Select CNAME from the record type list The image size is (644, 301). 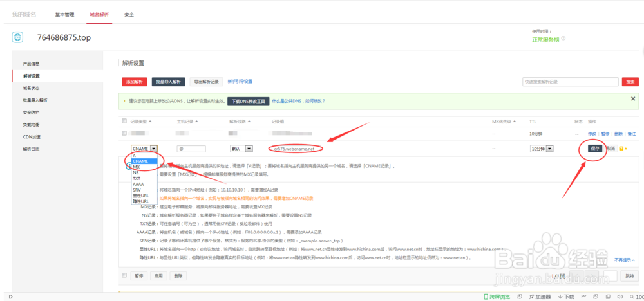[144, 161]
